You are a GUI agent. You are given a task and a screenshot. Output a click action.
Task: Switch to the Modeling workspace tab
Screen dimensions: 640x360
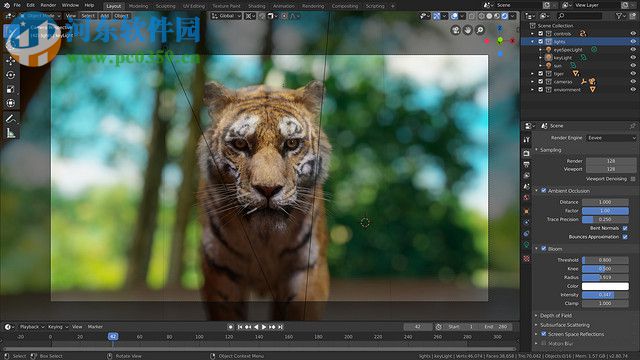(138, 6)
